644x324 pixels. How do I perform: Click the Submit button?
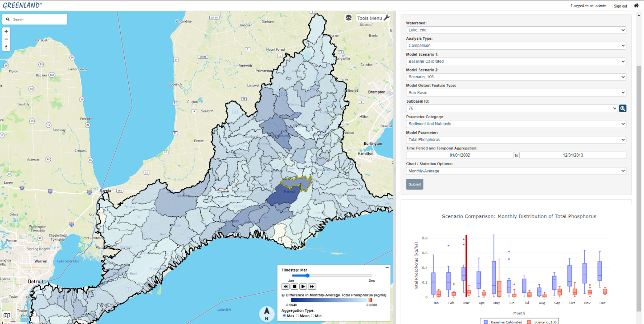(x=414, y=184)
